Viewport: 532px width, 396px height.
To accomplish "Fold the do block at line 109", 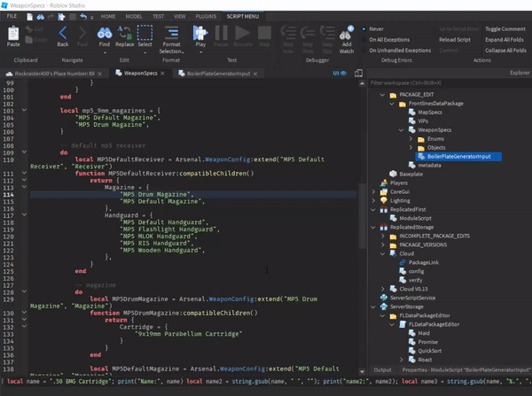I will (24, 151).
